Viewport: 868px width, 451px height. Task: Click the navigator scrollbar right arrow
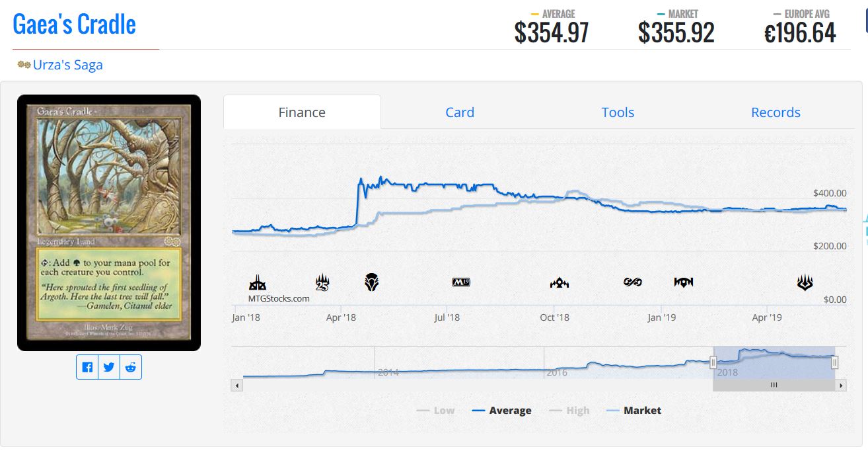[x=841, y=385]
